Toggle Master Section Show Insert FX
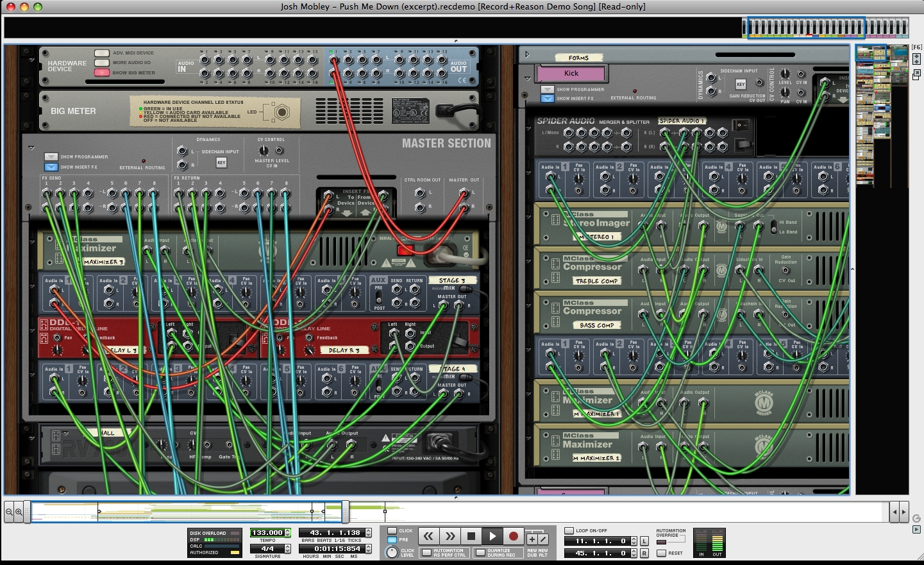Viewport: 924px width, 565px height. 51,167
